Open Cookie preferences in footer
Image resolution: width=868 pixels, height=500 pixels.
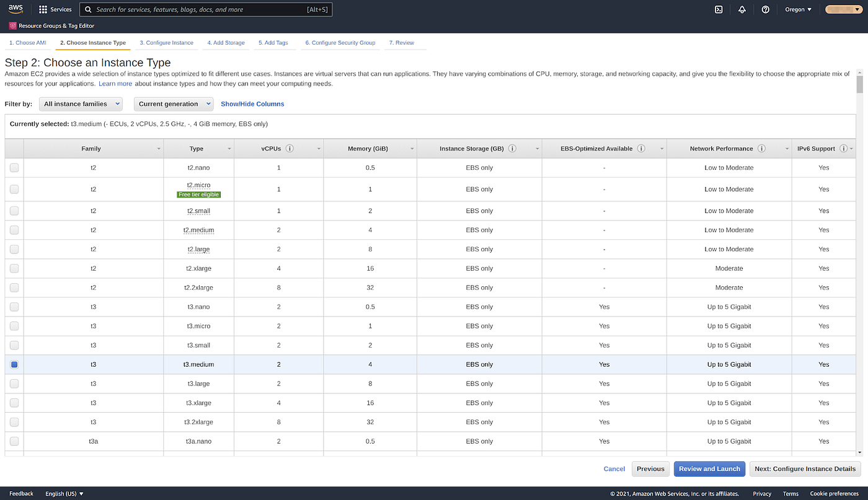tap(834, 494)
